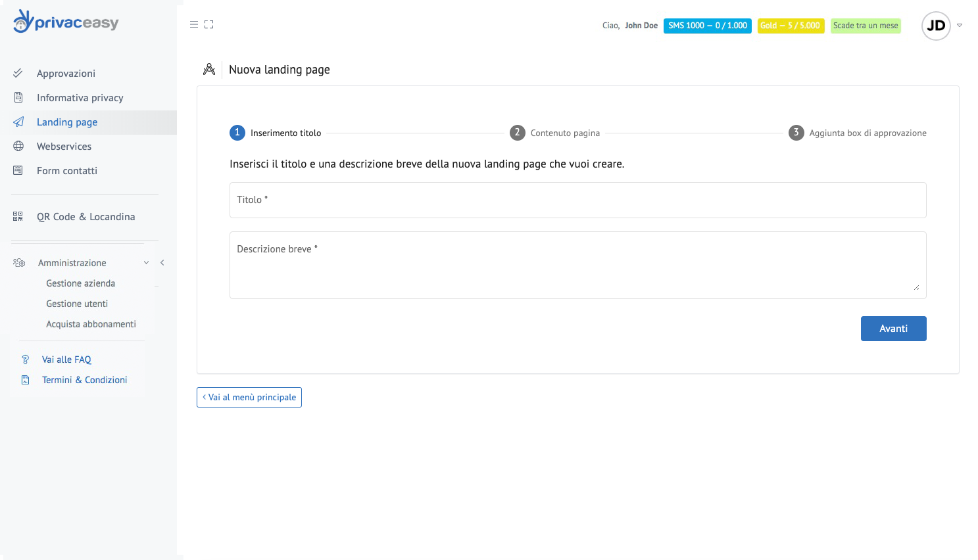Screen dimensions: 978x560
Task: Click the hamburger menu icon in header
Action: tap(194, 24)
